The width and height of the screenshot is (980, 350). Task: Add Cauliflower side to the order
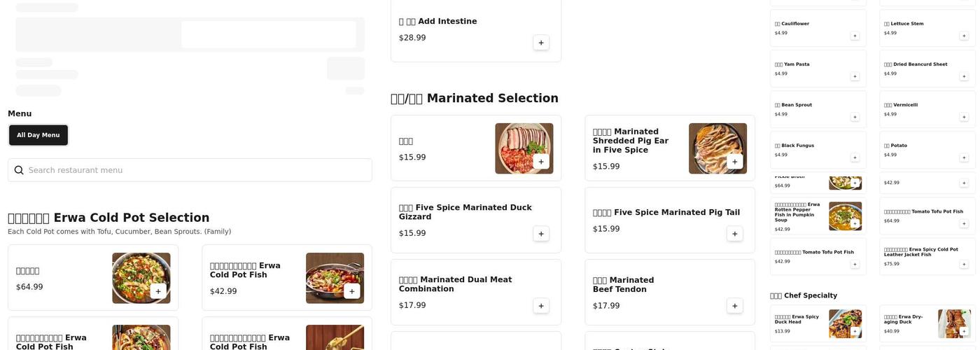pos(855,36)
